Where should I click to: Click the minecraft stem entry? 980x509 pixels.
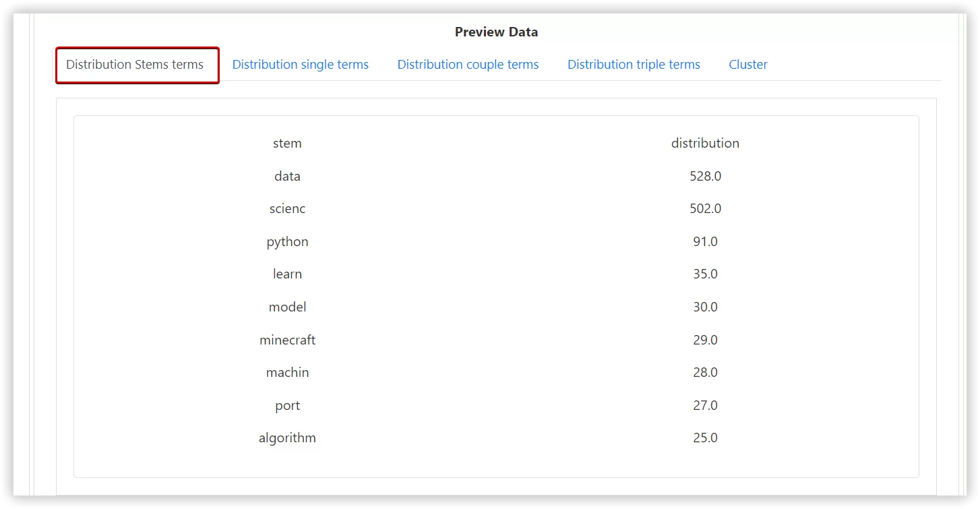click(x=287, y=340)
